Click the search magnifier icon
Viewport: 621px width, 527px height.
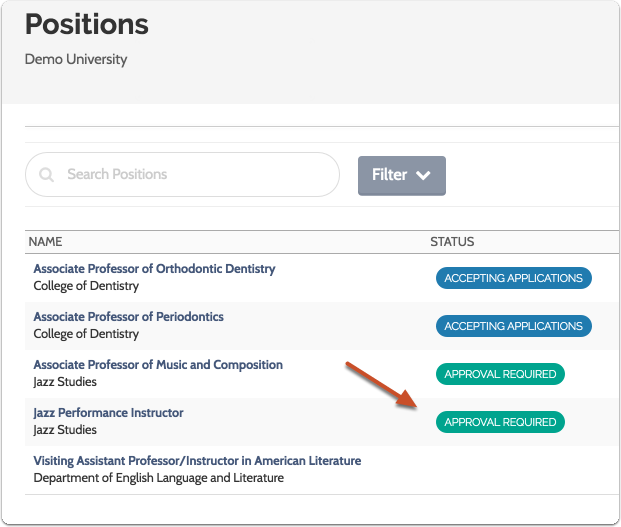(x=46, y=175)
